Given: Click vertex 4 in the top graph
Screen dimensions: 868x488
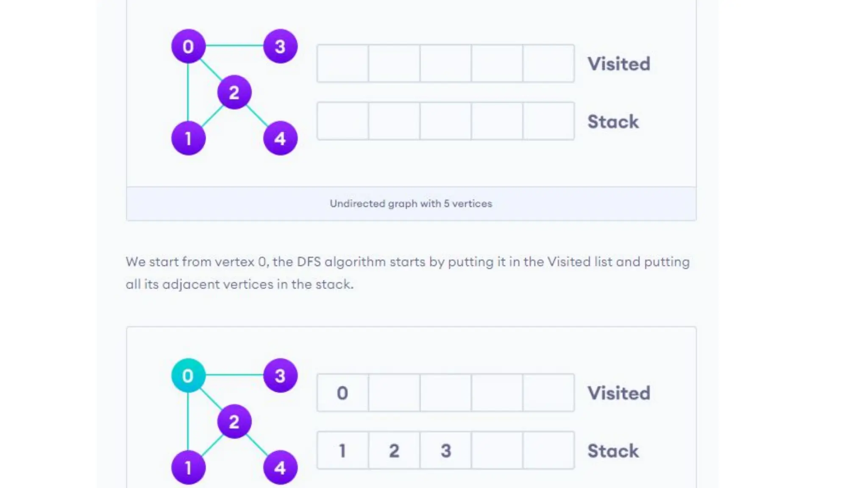Looking at the screenshot, I should pyautogui.click(x=280, y=138).
